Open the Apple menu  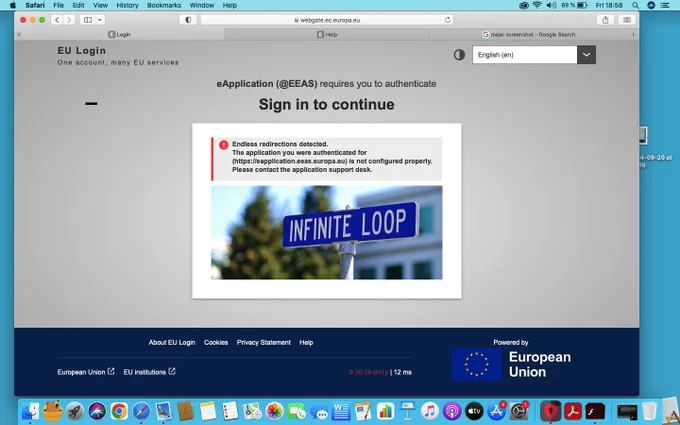click(x=13, y=5)
